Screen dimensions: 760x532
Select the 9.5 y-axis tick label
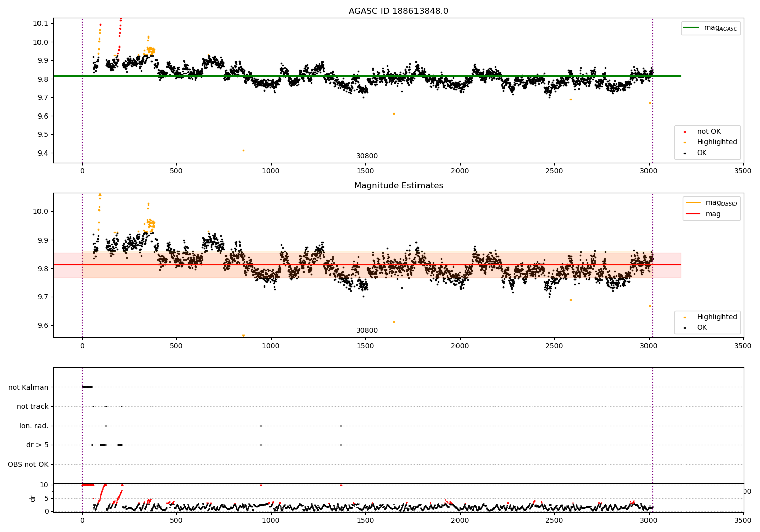coord(43,134)
